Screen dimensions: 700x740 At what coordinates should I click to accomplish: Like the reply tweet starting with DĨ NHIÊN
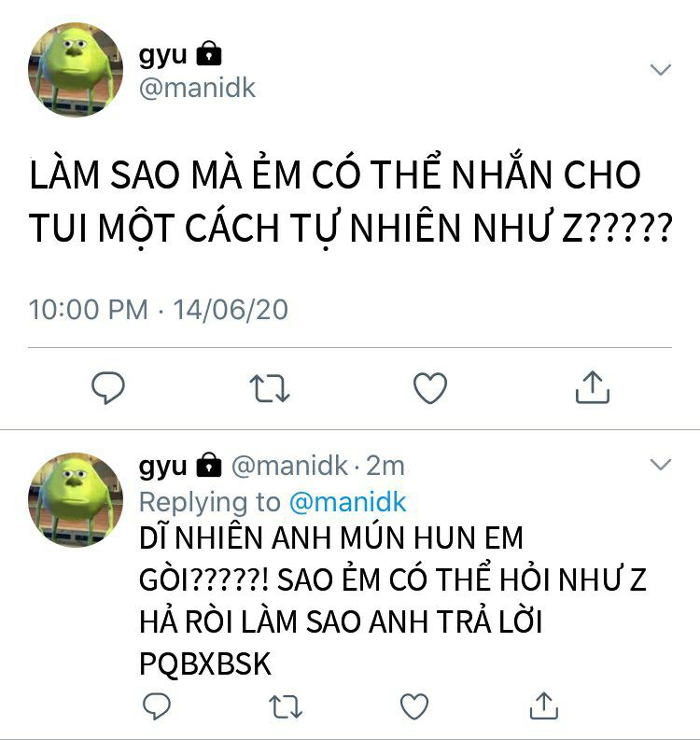point(414,706)
